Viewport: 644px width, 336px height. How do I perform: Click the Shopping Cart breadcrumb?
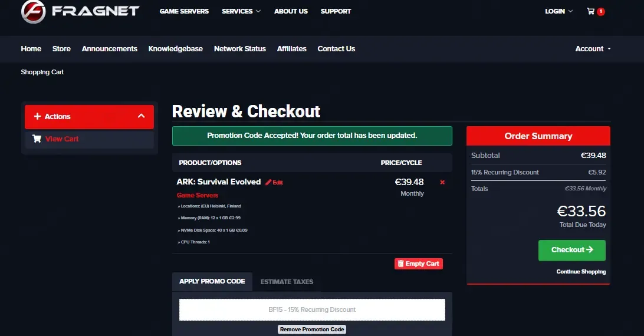42,72
